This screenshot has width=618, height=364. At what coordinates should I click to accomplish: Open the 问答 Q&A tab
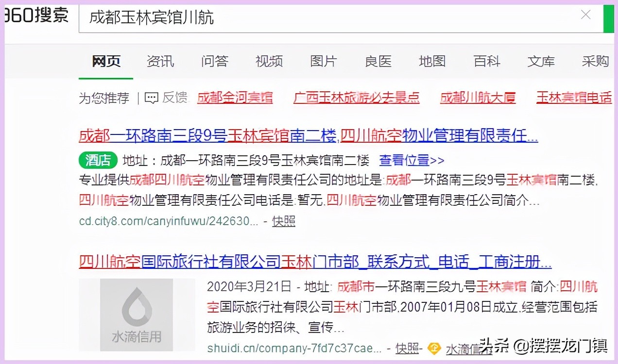coord(214,61)
